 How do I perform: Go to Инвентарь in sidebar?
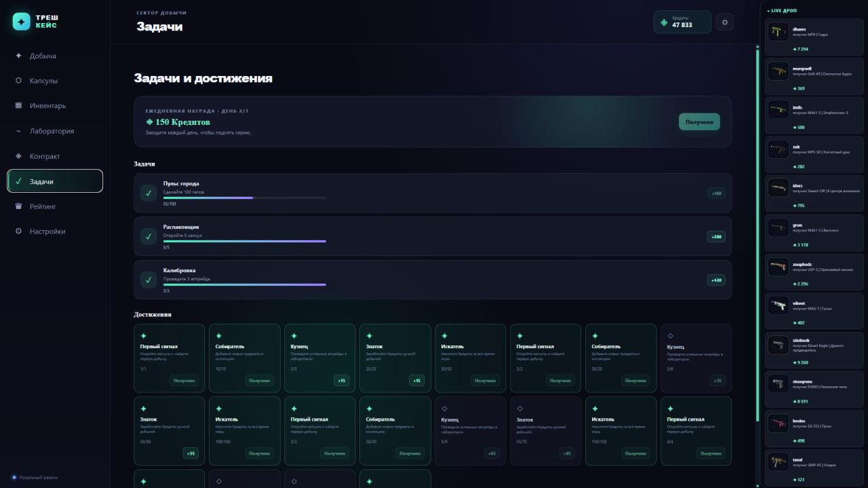pos(55,106)
